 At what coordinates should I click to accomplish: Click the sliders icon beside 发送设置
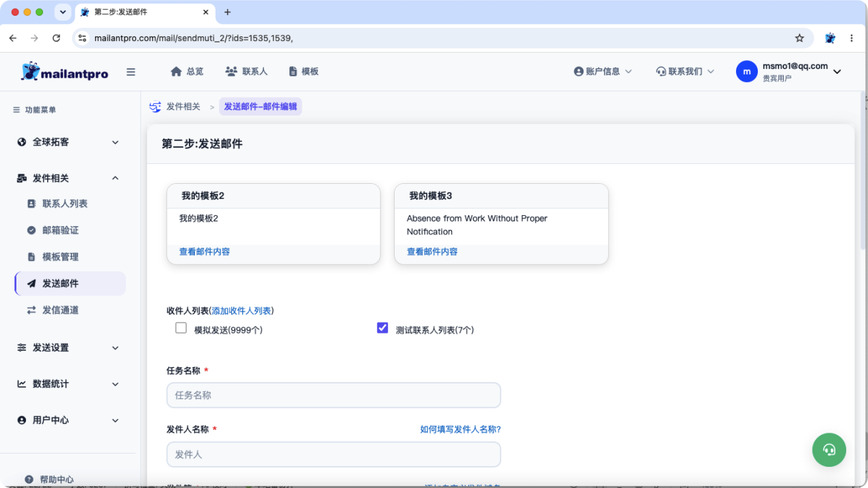(22, 348)
